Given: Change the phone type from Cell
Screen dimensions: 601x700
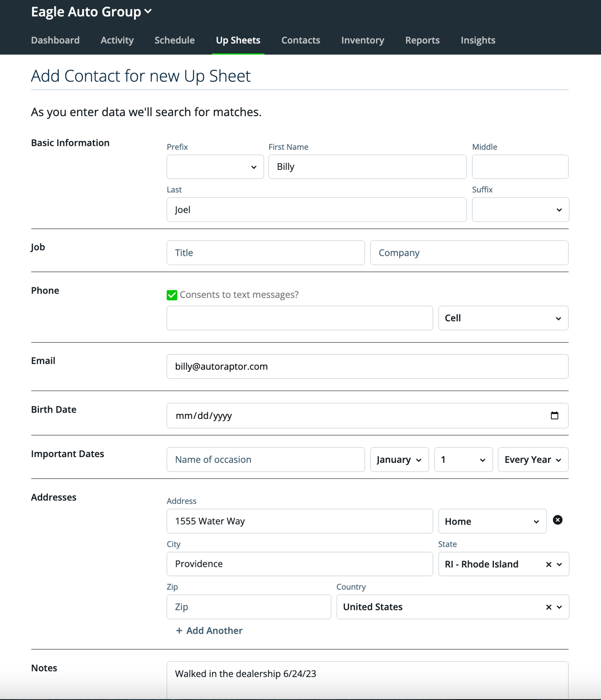Looking at the screenshot, I should point(503,318).
